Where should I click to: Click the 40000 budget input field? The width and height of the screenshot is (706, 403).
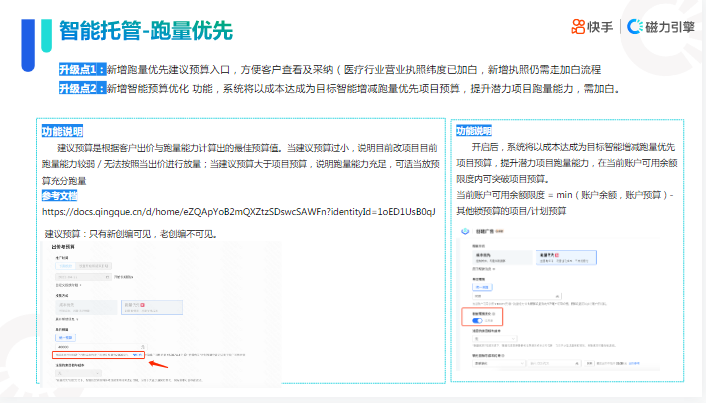click(101, 347)
